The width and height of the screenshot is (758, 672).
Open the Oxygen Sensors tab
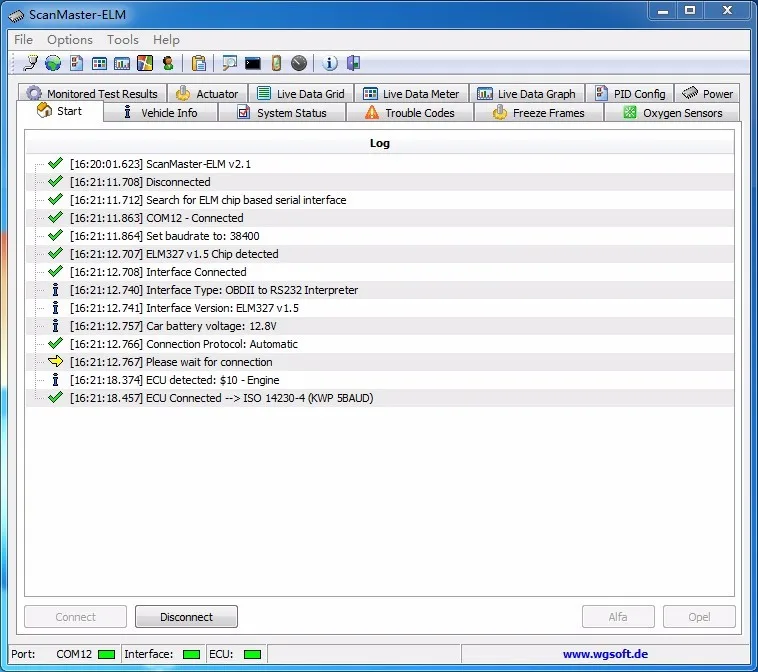[672, 113]
